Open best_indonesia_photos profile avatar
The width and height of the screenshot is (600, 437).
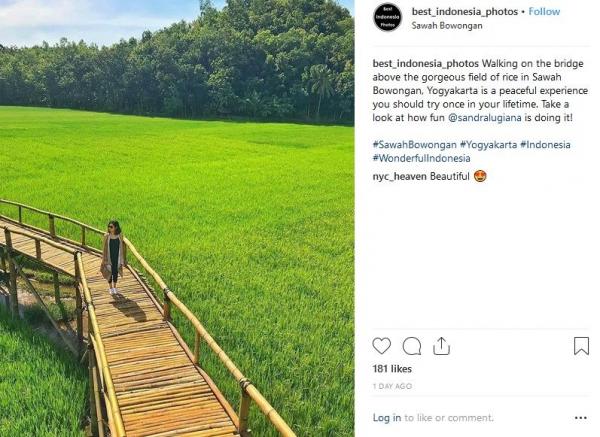pos(388,17)
